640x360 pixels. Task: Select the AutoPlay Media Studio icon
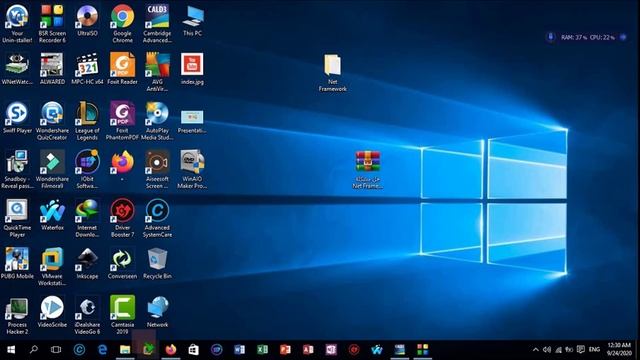(157, 120)
